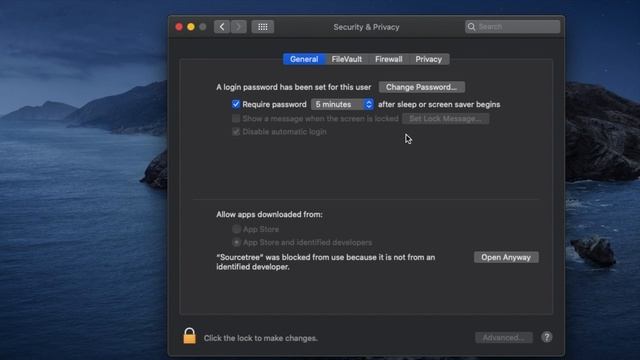The height and width of the screenshot is (360, 640).
Task: Close the Security & Privacy window
Action: click(179, 27)
